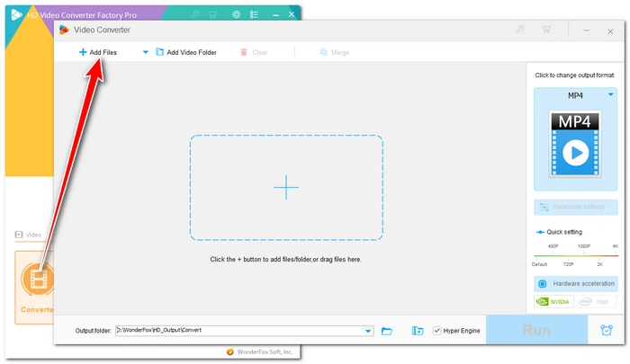Click the MP4 format thumbnail image
The image size is (630, 364).
[575, 144]
